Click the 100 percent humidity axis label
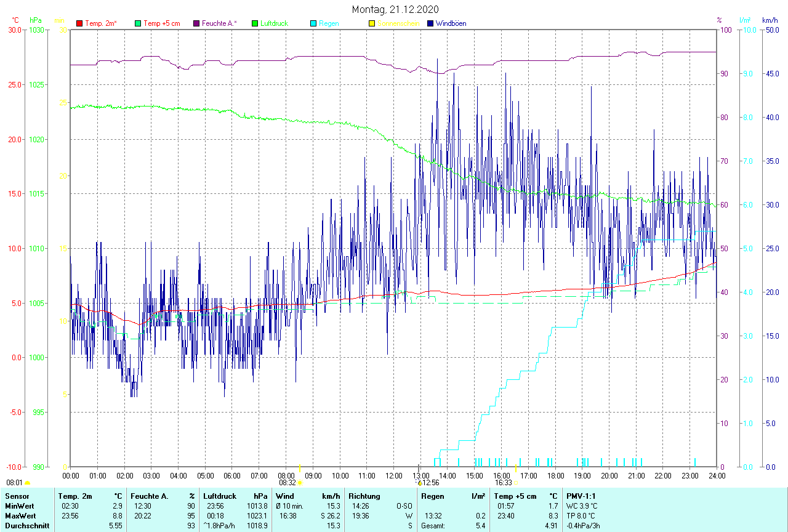 [x=725, y=30]
